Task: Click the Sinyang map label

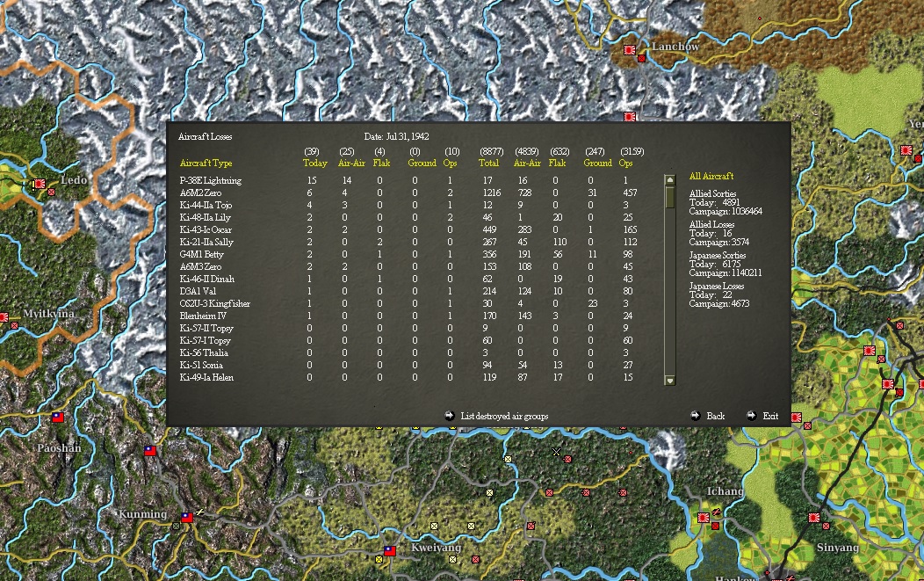Action: click(837, 548)
